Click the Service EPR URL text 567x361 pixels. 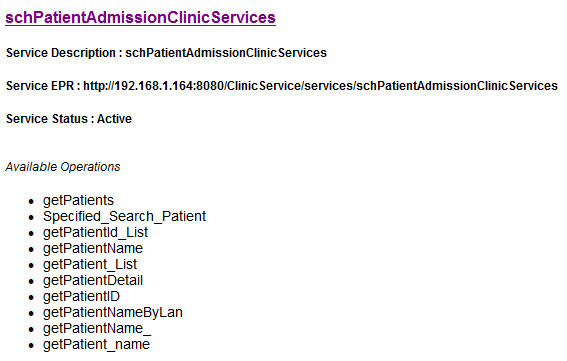(320, 86)
